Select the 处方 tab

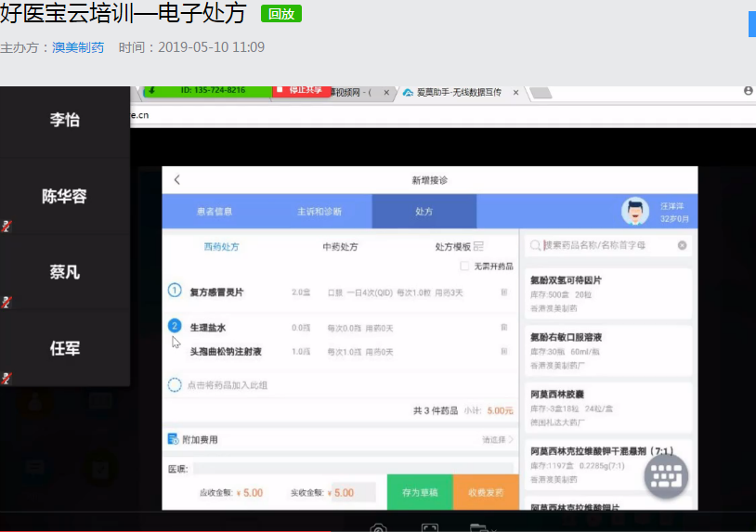(x=424, y=212)
